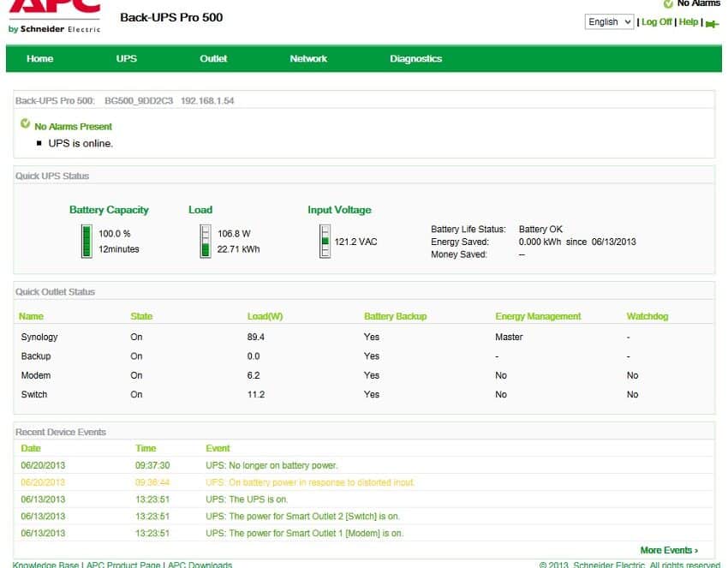Image resolution: width=728 pixels, height=568 pixels.
Task: Open the Load heading link
Action: click(200, 210)
